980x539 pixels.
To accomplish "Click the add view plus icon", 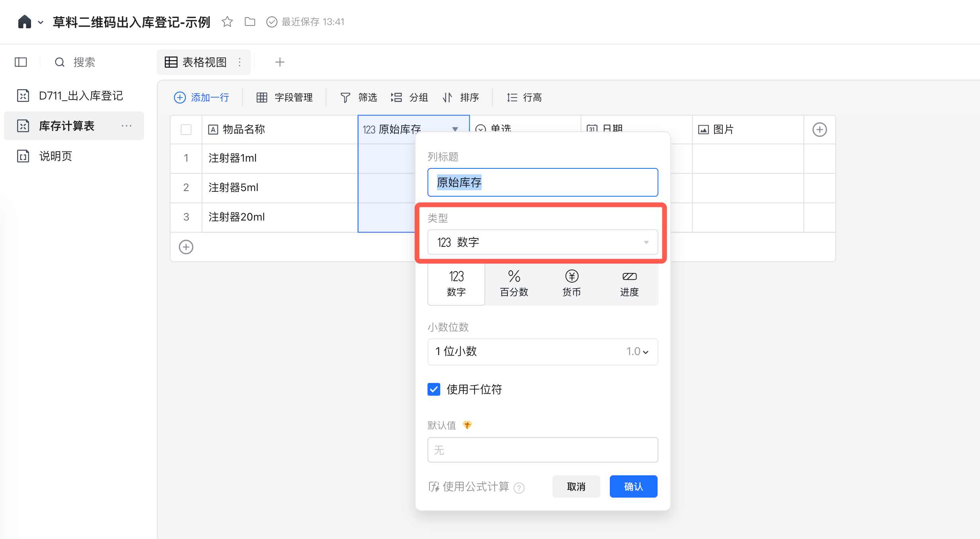I will 280,62.
